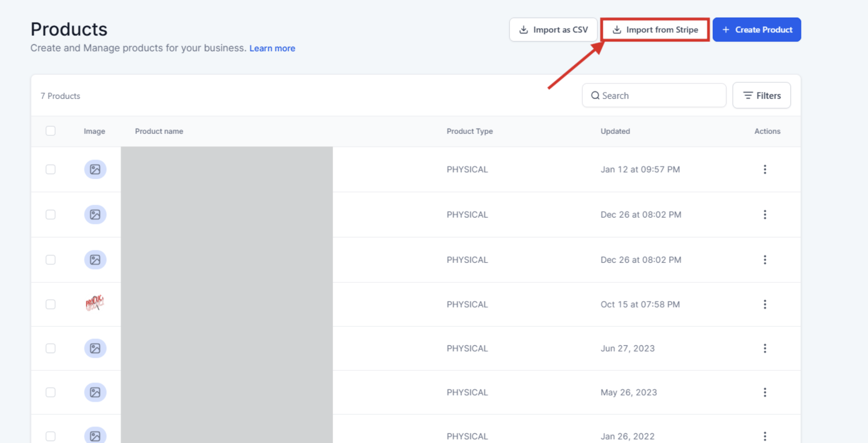Open the Filters dropdown

(761, 95)
